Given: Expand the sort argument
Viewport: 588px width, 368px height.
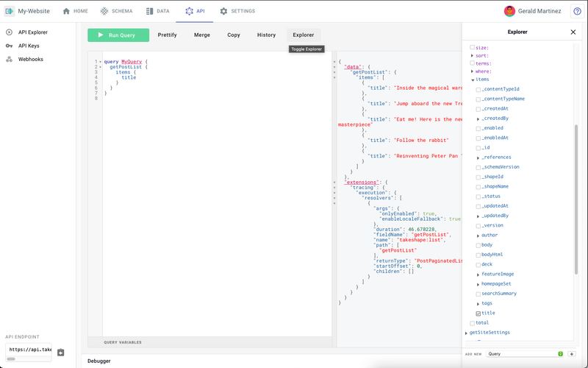Looking at the screenshot, I should point(472,56).
